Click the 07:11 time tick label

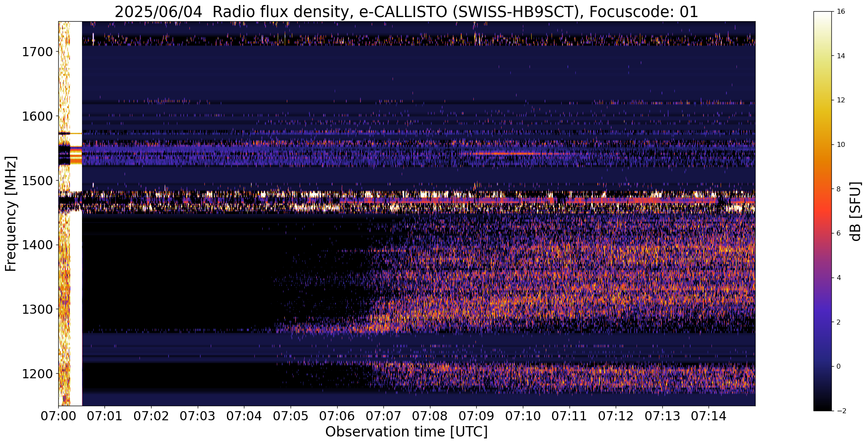click(x=570, y=416)
